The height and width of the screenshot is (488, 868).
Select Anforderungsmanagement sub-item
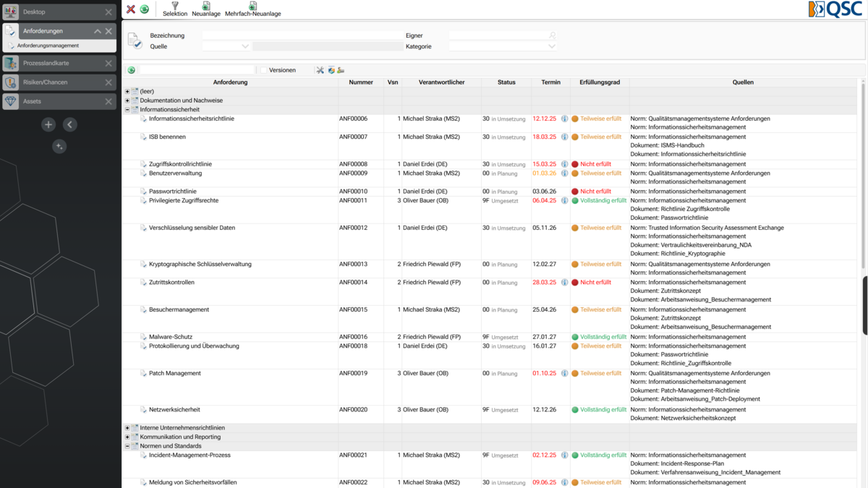tap(48, 46)
